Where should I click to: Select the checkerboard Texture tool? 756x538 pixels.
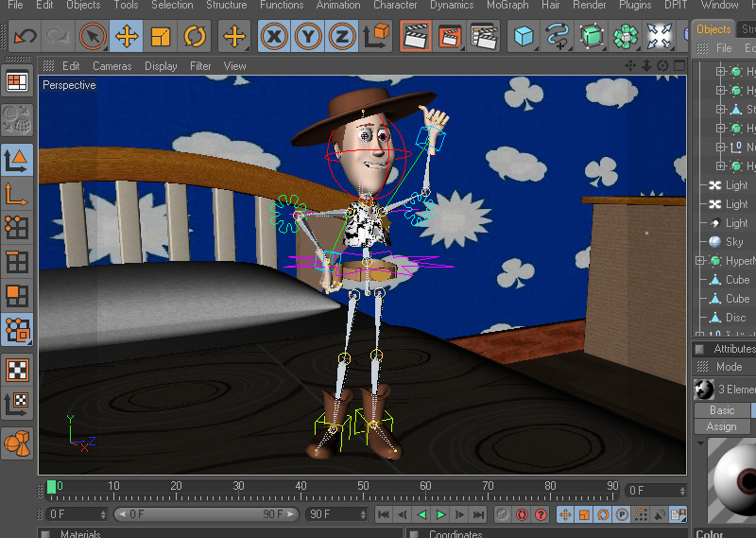click(17, 370)
